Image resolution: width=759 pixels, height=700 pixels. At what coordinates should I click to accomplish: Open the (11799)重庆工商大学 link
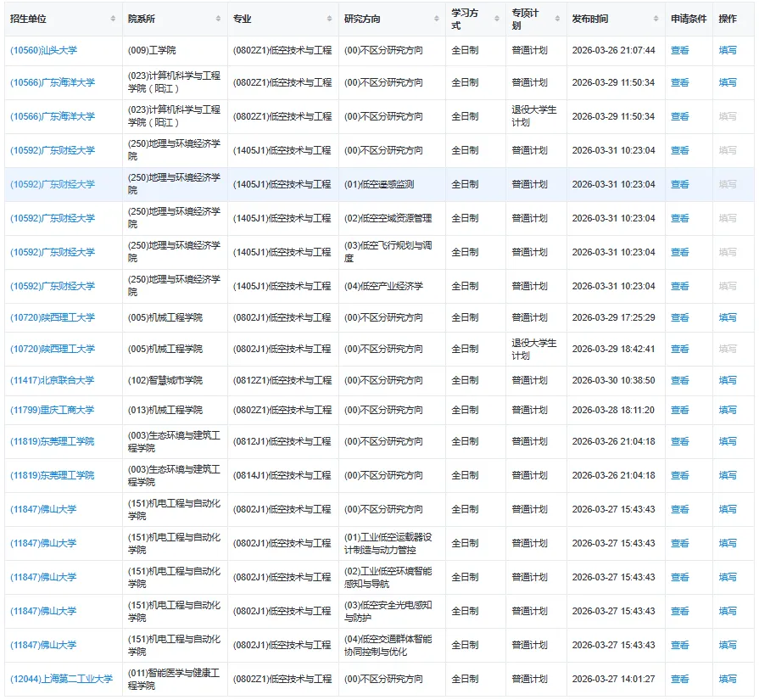coord(53,410)
